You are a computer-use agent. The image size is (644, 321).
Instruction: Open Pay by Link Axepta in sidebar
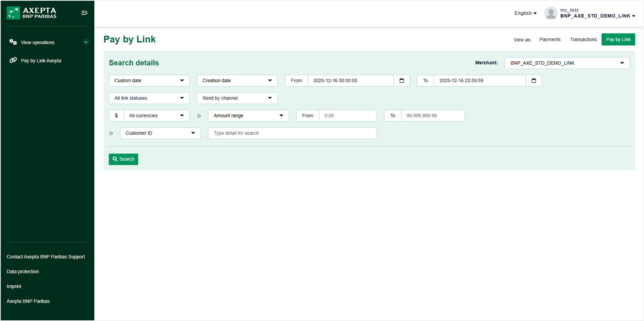[x=41, y=61]
